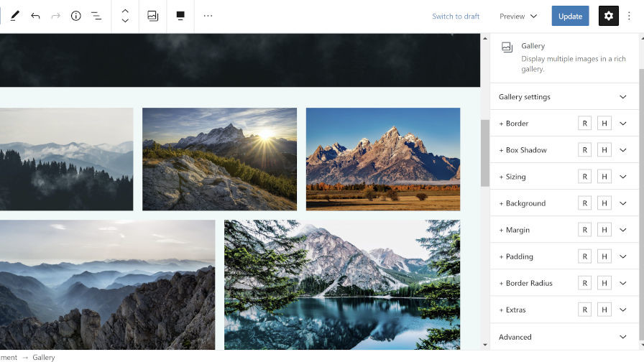Click the Gallery block type icon in toolbar
The width and height of the screenshot is (644, 362).
[152, 16]
